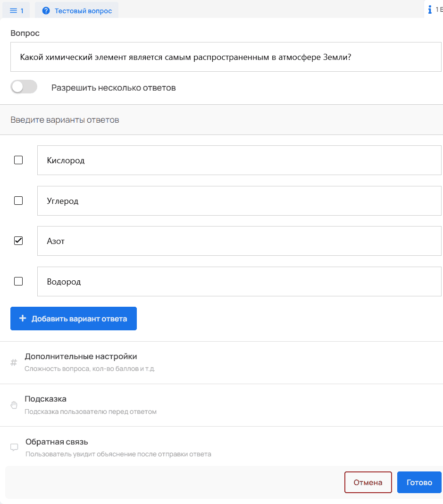Toggle the Разрешить несколько ответов switch

24,87
